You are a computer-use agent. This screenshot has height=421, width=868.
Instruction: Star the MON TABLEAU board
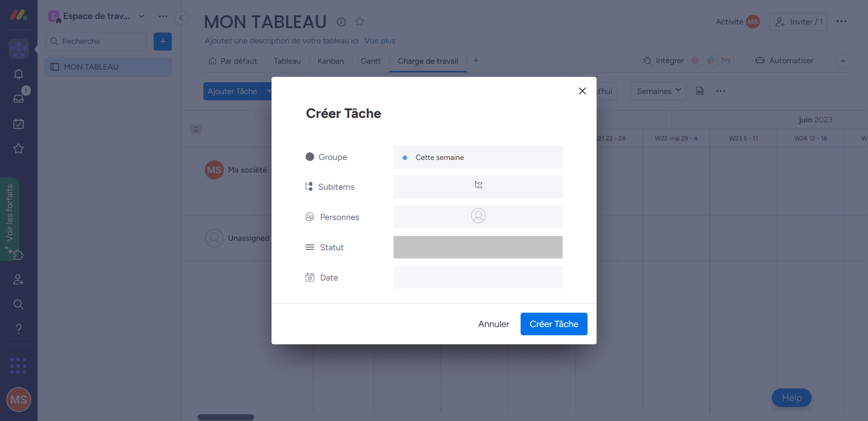tap(359, 21)
